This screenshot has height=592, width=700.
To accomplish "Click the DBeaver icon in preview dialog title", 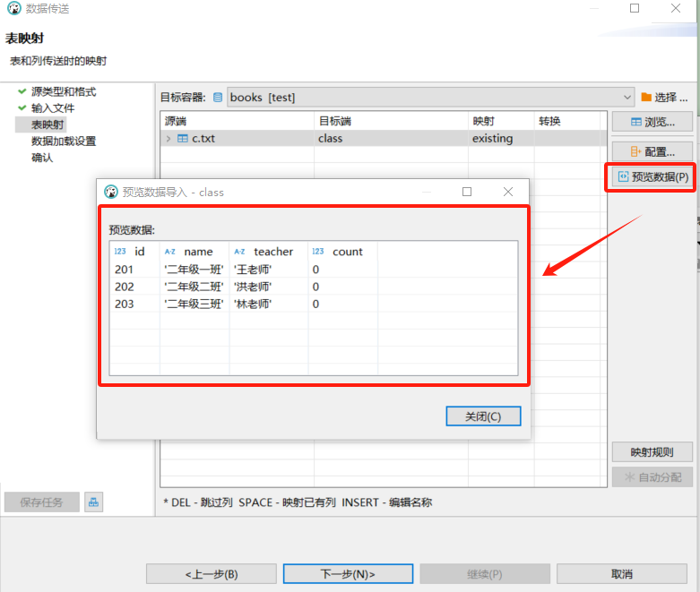I will point(111,192).
